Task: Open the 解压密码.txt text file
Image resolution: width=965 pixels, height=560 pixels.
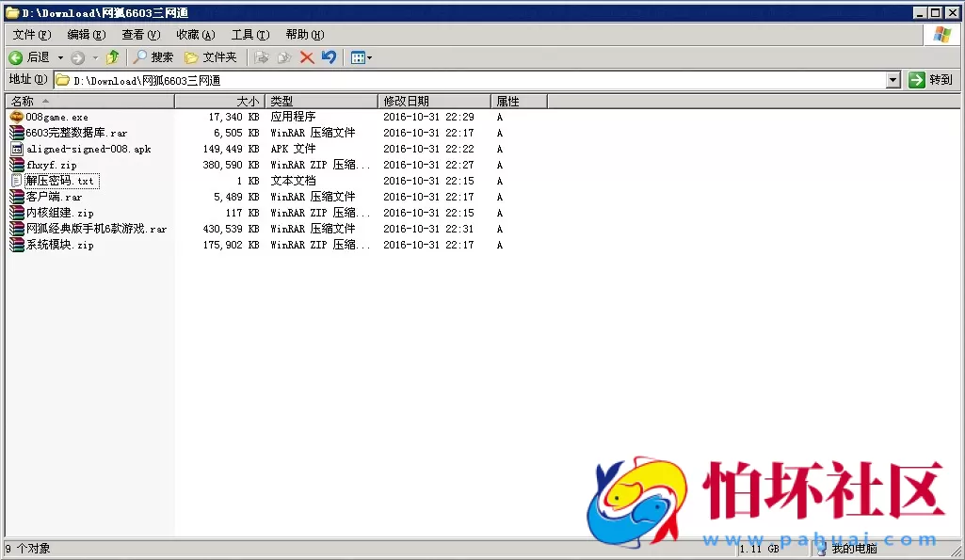Action: (61, 181)
